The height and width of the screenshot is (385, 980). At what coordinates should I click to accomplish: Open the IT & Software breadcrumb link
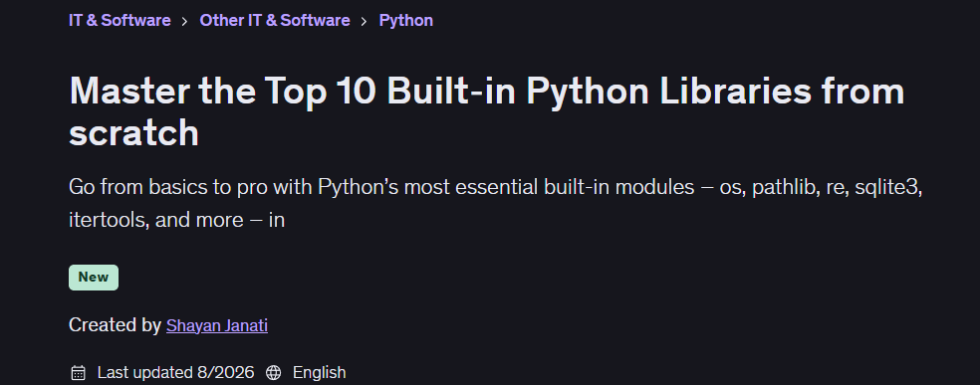pyautogui.click(x=120, y=21)
